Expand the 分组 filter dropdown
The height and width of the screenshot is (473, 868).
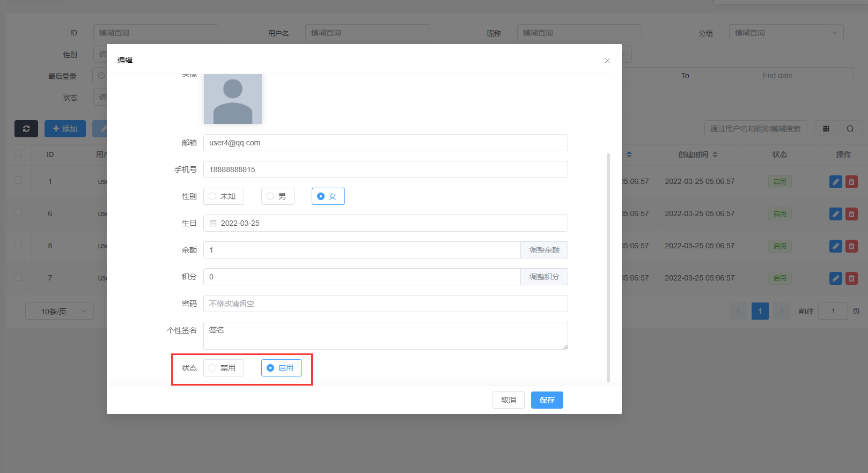coord(786,33)
